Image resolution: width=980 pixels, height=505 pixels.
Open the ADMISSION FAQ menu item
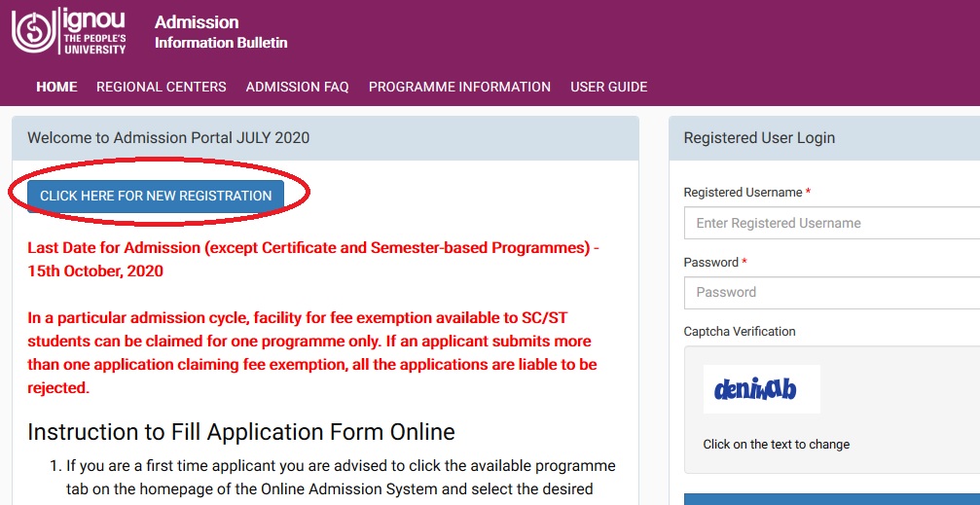297,87
